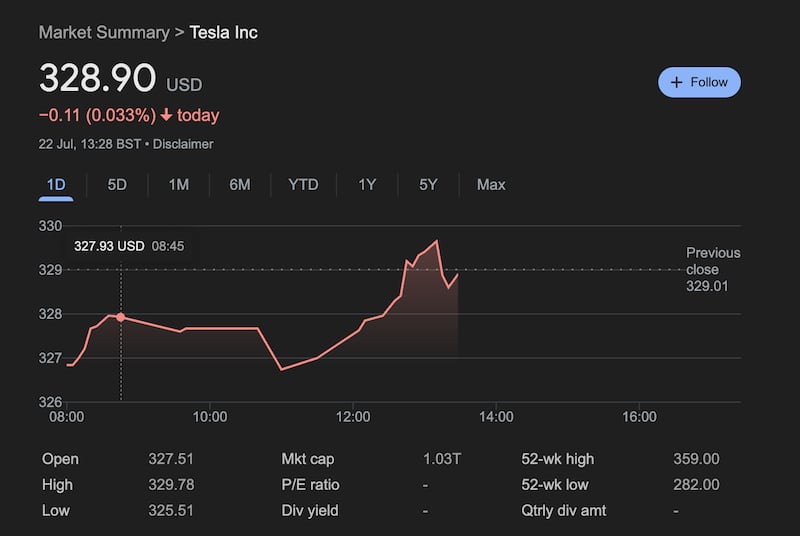Click the 14:00 time axis label
800x536 pixels.
point(496,417)
